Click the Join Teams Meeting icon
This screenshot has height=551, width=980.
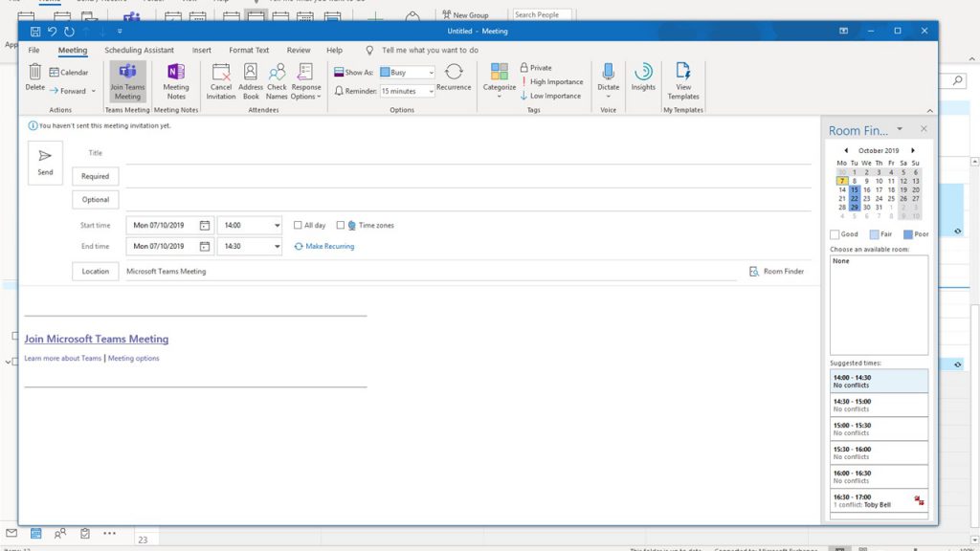(x=127, y=81)
